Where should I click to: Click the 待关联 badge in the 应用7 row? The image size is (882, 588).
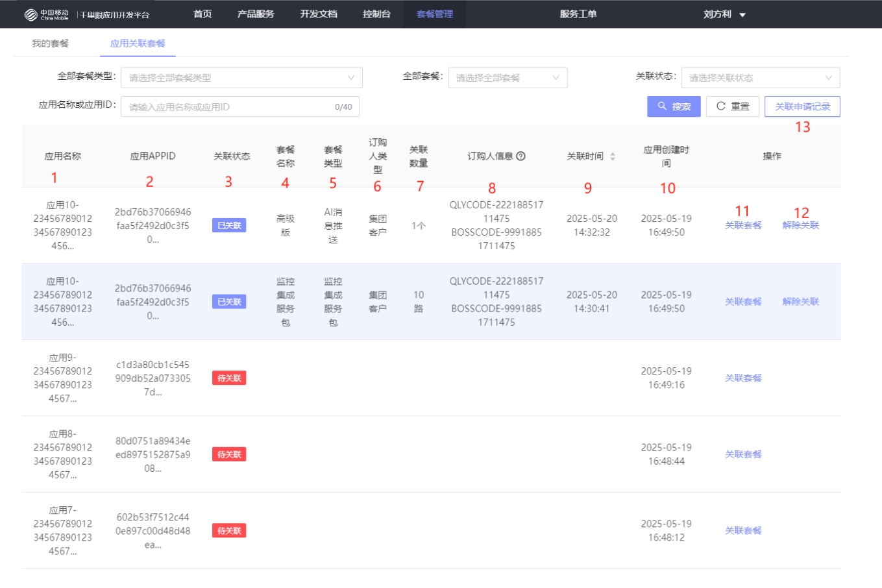pos(229,531)
